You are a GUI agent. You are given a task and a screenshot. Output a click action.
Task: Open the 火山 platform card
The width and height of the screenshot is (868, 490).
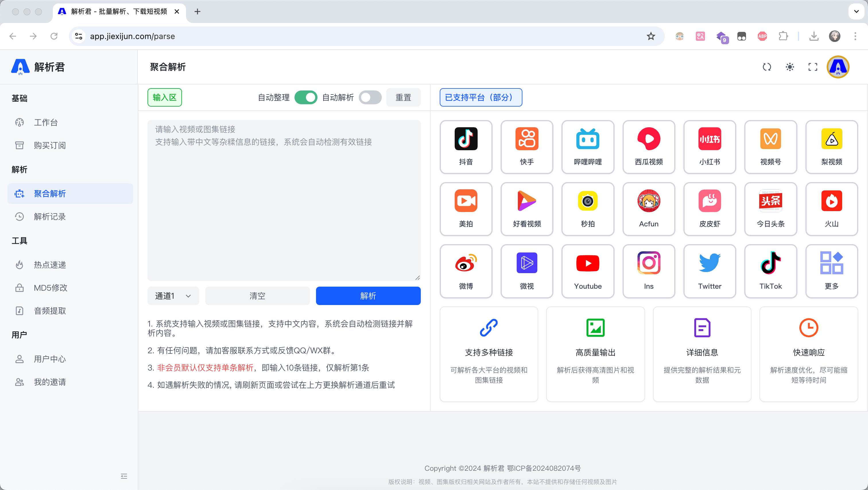pos(832,209)
